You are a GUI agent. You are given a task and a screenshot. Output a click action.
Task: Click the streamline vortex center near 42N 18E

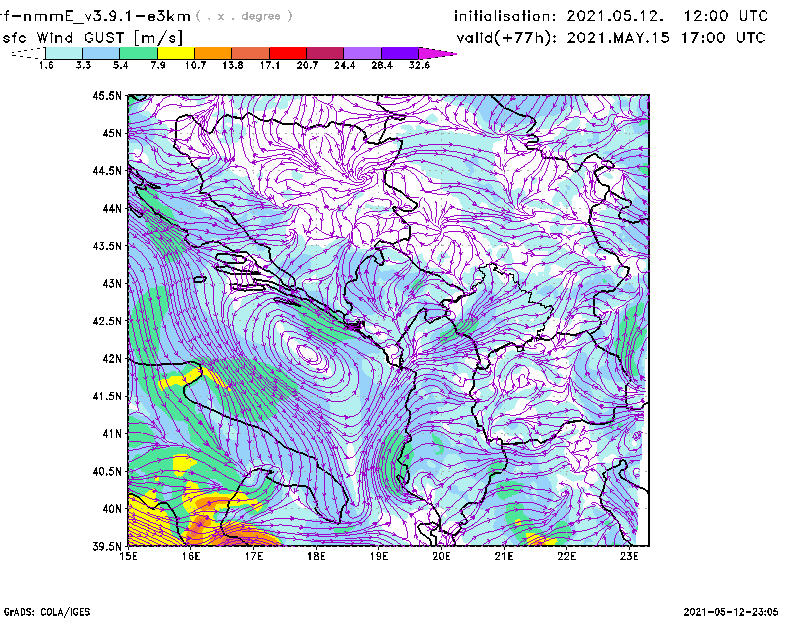click(x=308, y=352)
